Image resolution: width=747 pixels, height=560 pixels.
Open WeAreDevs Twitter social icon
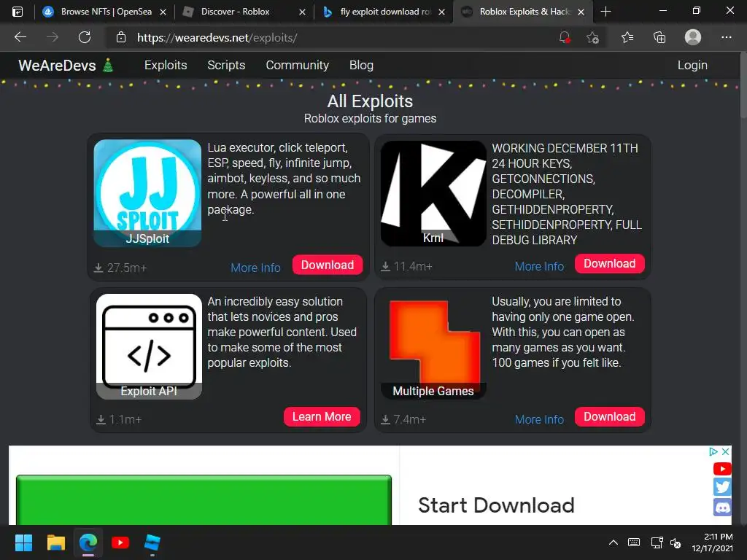722,487
